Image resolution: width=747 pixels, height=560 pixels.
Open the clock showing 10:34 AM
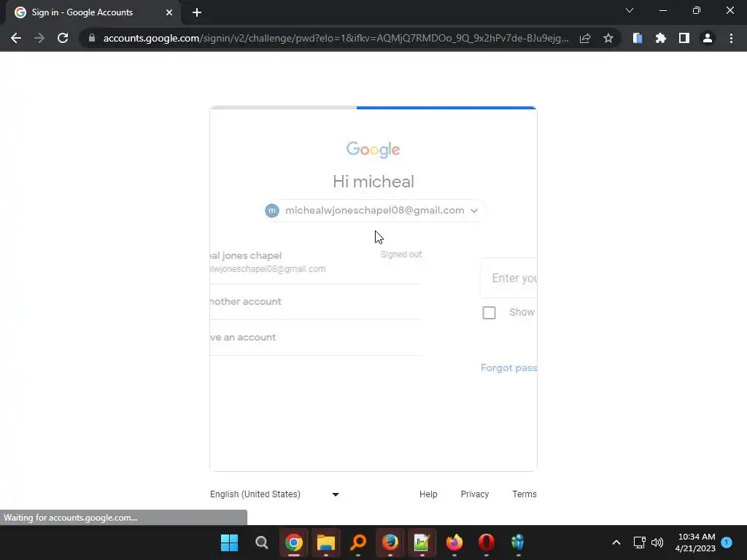[x=695, y=542]
